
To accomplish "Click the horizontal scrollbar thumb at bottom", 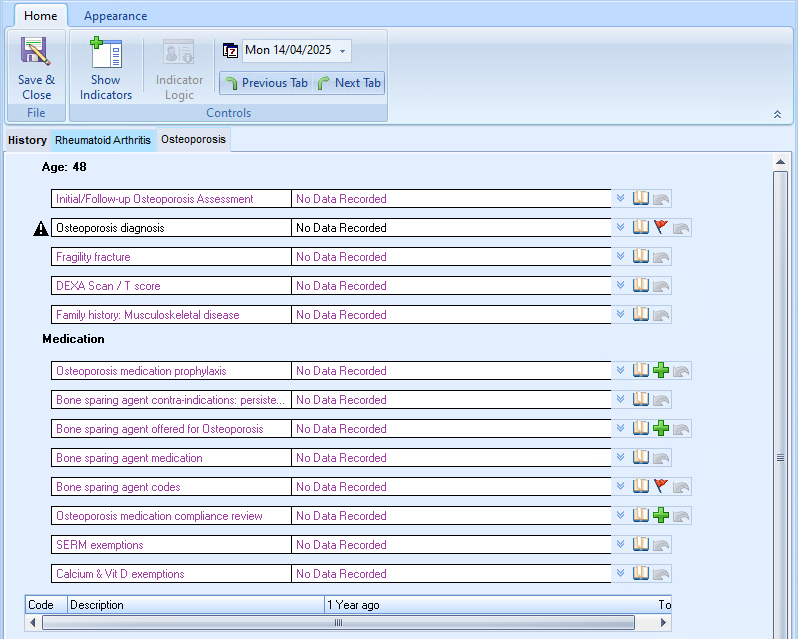I will click(338, 622).
